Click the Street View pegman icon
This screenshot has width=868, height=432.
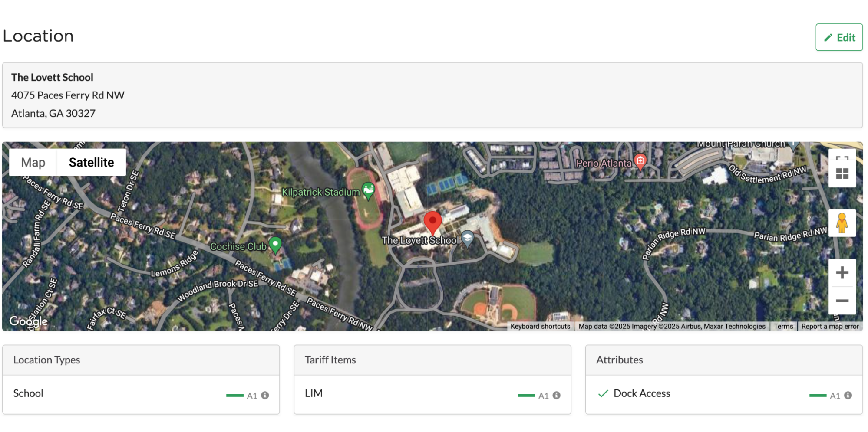pyautogui.click(x=842, y=223)
